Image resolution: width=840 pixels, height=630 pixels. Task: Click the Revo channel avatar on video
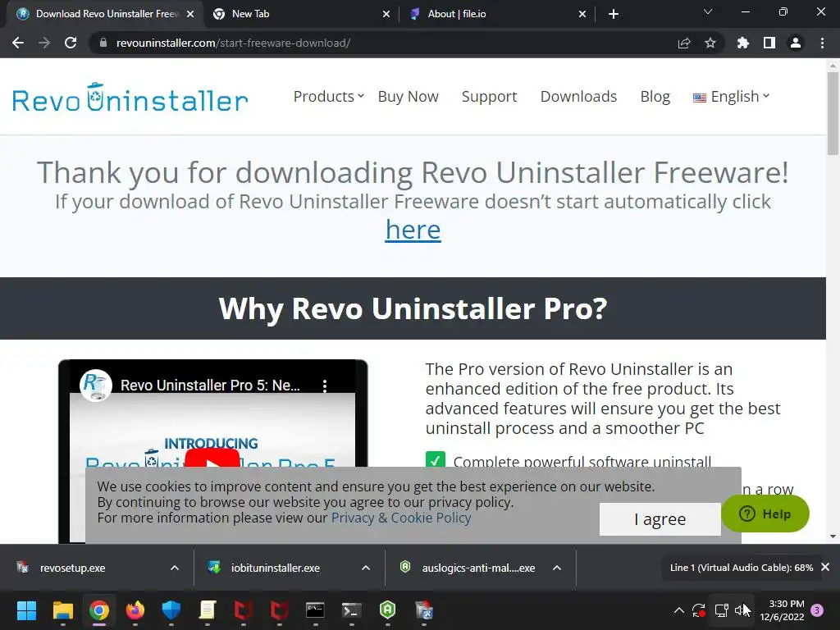(96, 385)
